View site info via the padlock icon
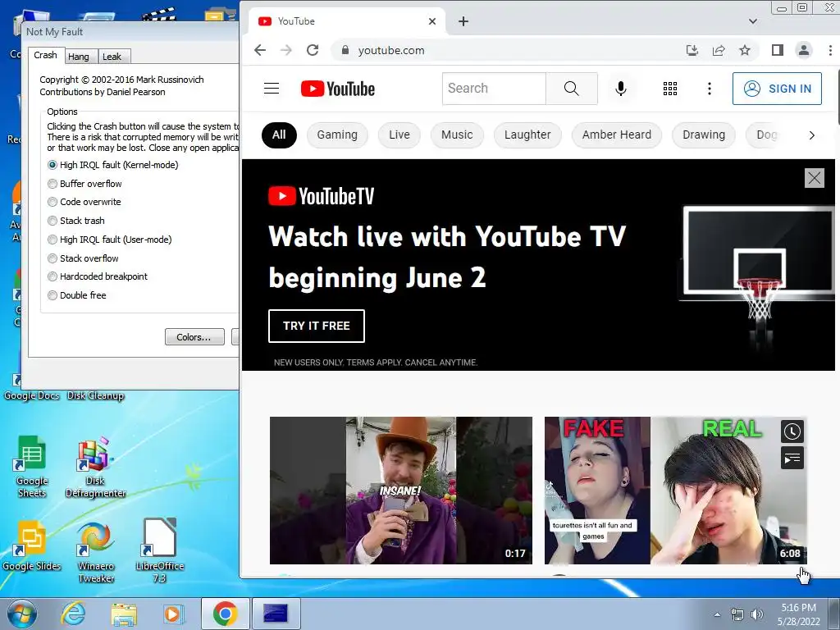This screenshot has height=630, width=840. 345,50
